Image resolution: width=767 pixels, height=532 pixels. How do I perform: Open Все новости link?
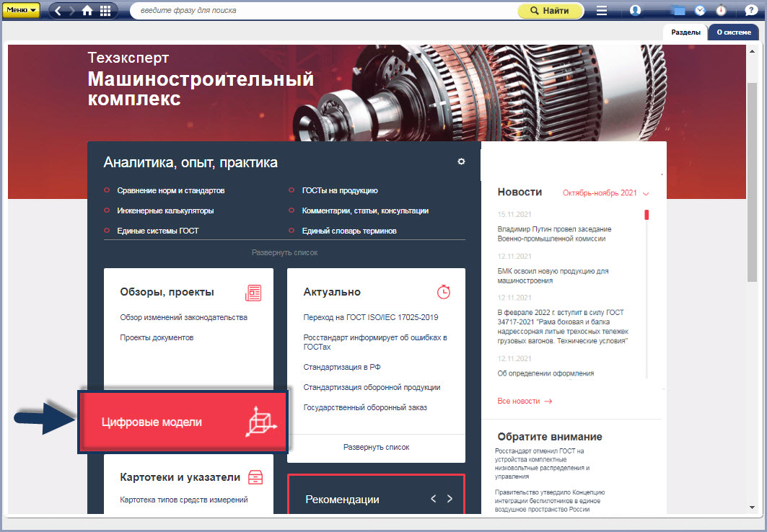click(525, 401)
